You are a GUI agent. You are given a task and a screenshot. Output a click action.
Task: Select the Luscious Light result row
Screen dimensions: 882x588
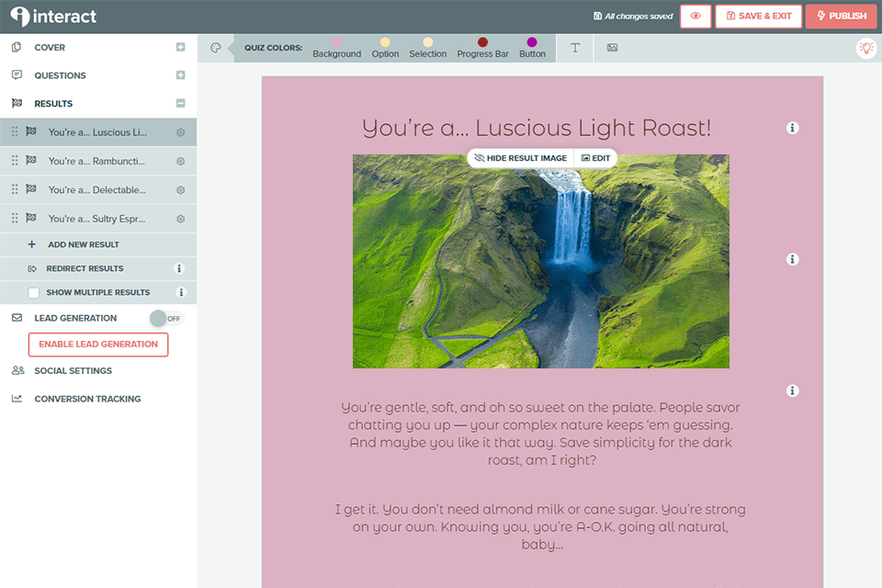(x=98, y=132)
